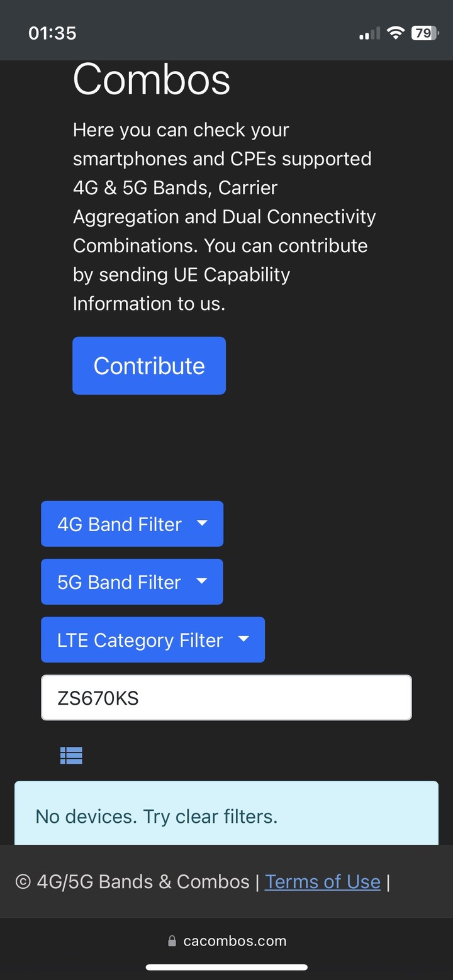Tap the battery indicator showing 79
The image size is (453, 980).
coord(425,33)
